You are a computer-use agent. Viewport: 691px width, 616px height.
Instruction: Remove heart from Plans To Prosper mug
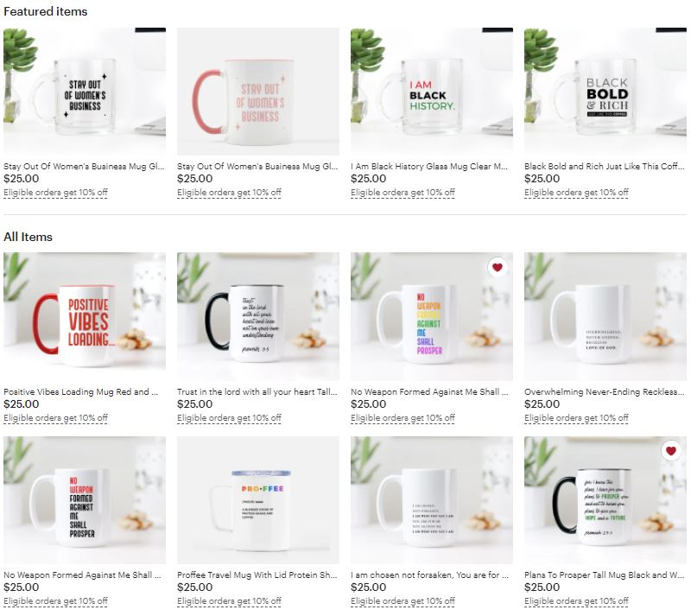point(671,451)
